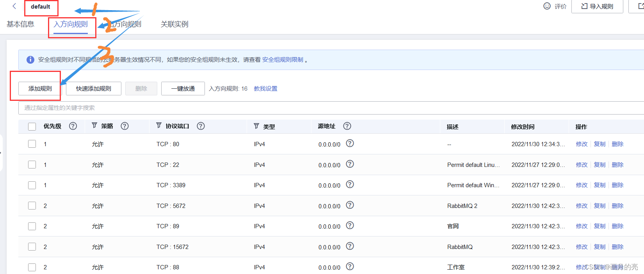Click 修改 for the 官网 rule

pos(582,226)
